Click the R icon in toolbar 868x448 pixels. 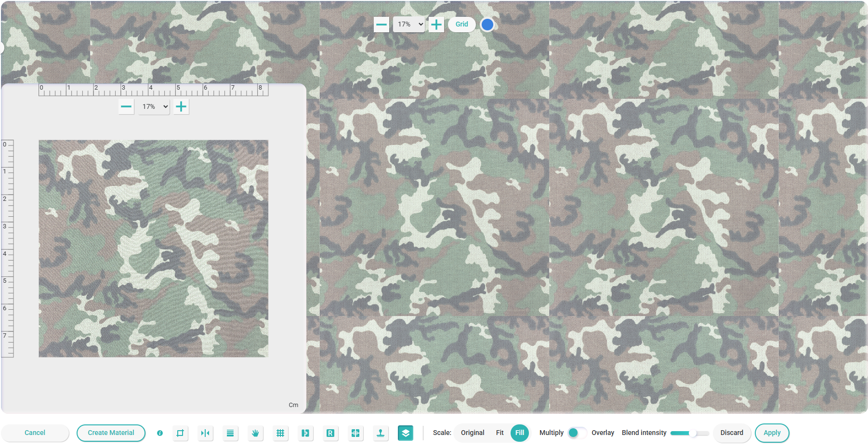[330, 433]
